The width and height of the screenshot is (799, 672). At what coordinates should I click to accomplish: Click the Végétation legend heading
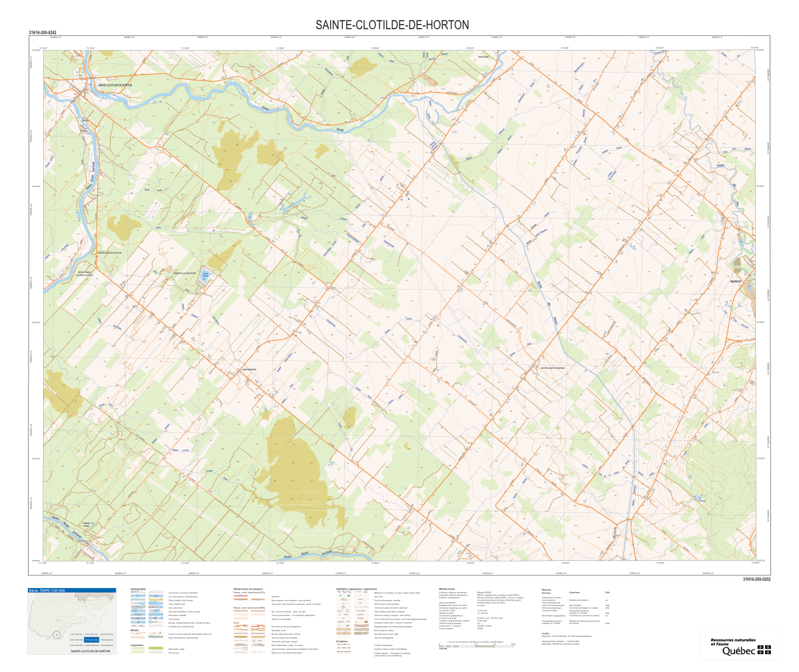tap(137, 645)
